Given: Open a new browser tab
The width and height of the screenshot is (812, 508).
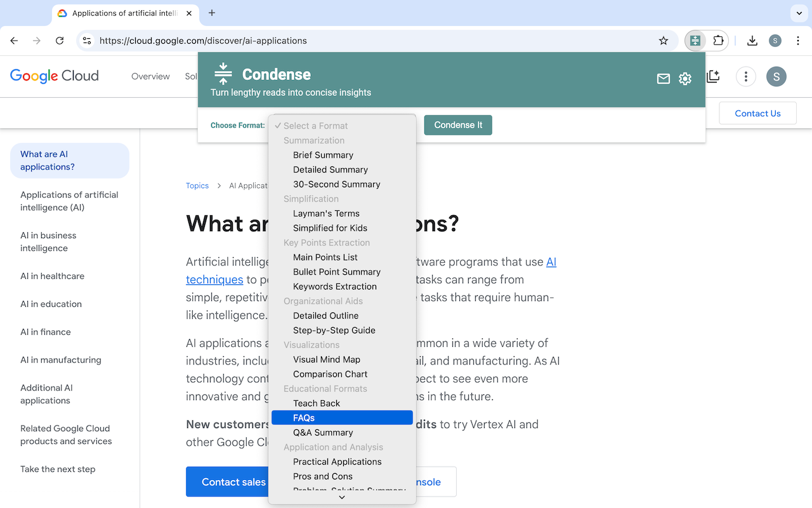Looking at the screenshot, I should click(212, 13).
